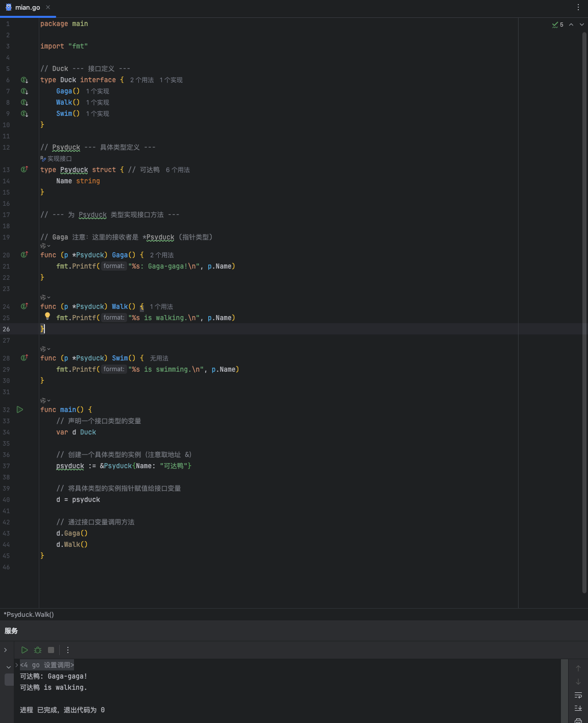Click implements gutter icon beside Swim method
Viewport: 588px width, 723px height.
coord(24,358)
